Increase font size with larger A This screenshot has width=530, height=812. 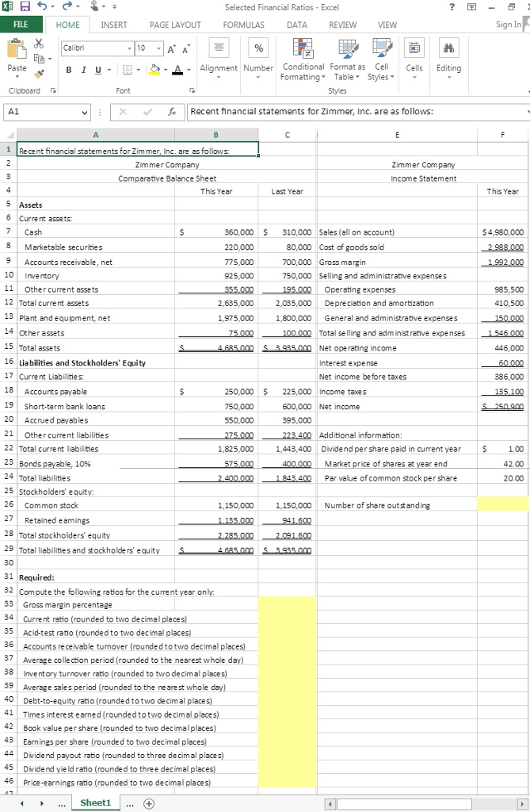171,48
